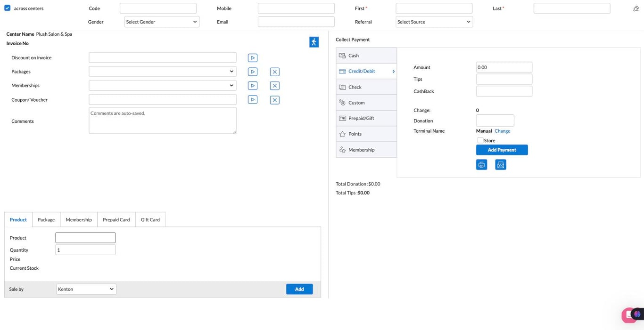Screen dimensions: 644x330
Task: Focus the Email input field
Action: 296,22
